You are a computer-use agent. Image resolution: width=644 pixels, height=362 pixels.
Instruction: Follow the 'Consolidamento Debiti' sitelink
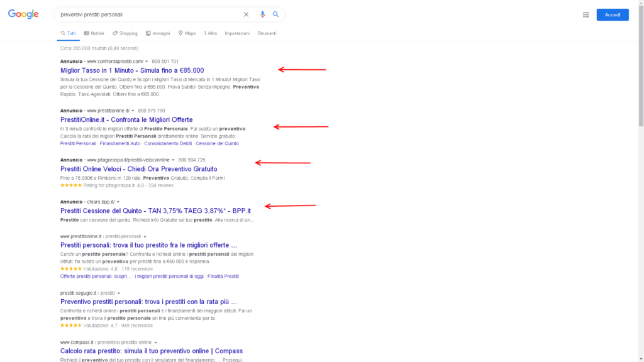[x=168, y=144]
